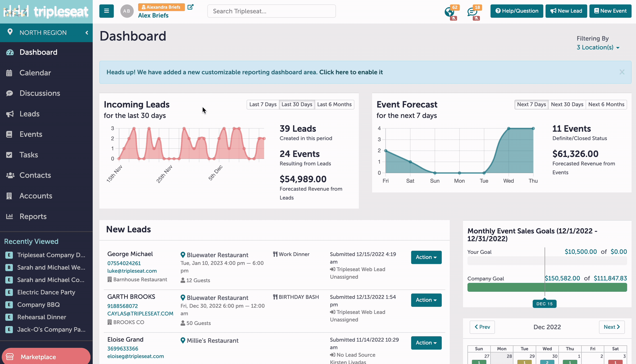Select Next 6 Months for Event Forecast
636x364 pixels.
606,105
